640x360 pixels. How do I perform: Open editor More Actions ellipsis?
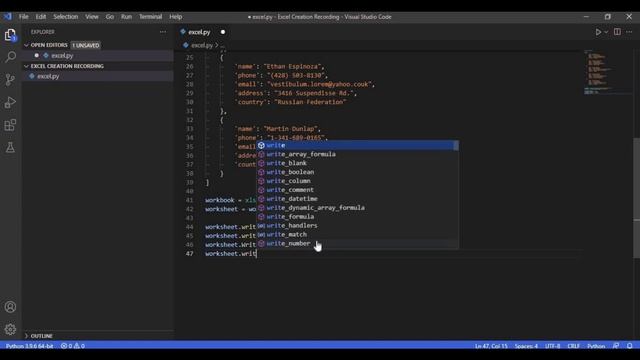(629, 32)
